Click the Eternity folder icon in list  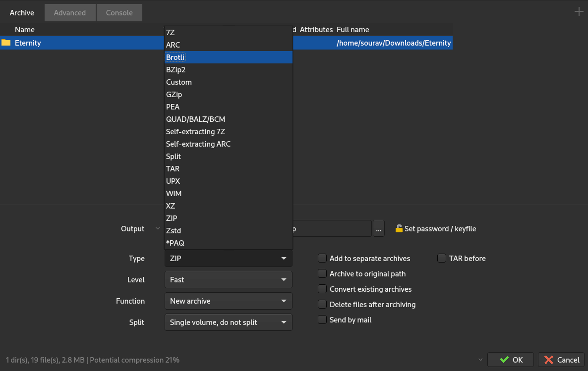pos(6,43)
